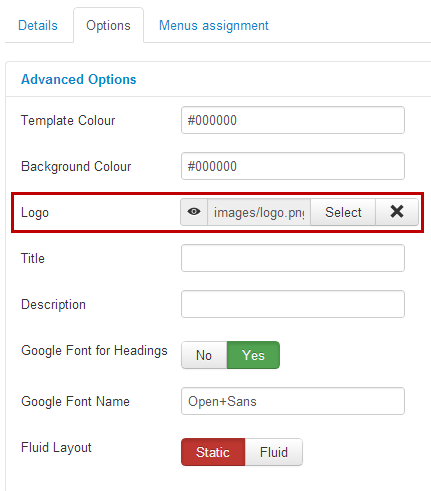
Task: Focus the Background Colour field
Action: (293, 166)
